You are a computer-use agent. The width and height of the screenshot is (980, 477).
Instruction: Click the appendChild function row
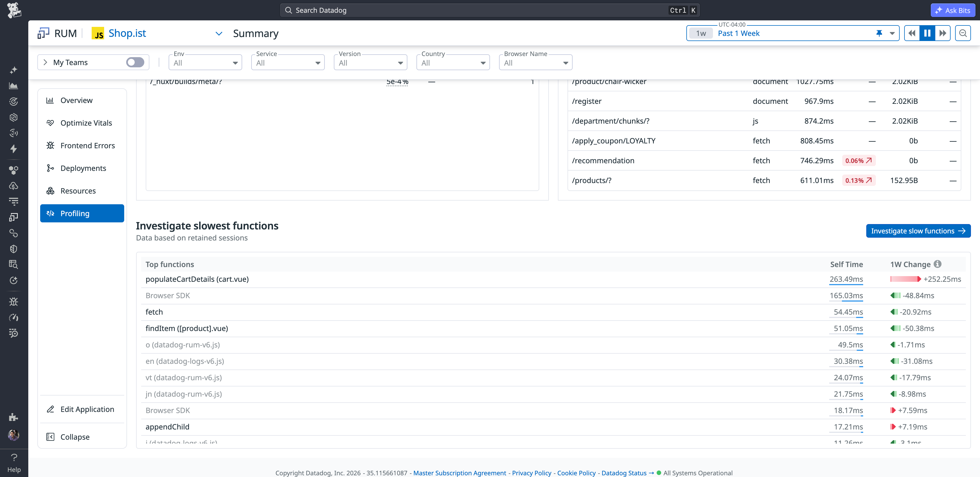(553, 427)
